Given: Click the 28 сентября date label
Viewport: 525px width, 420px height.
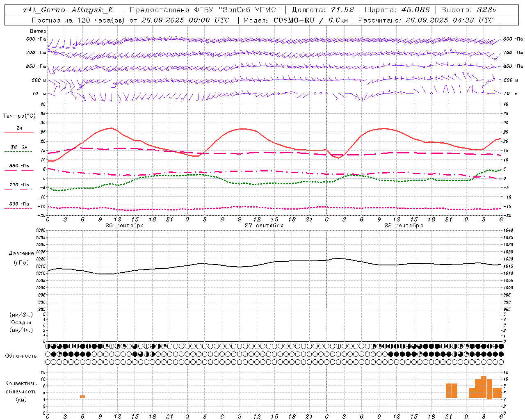Looking at the screenshot, I should point(404,226).
